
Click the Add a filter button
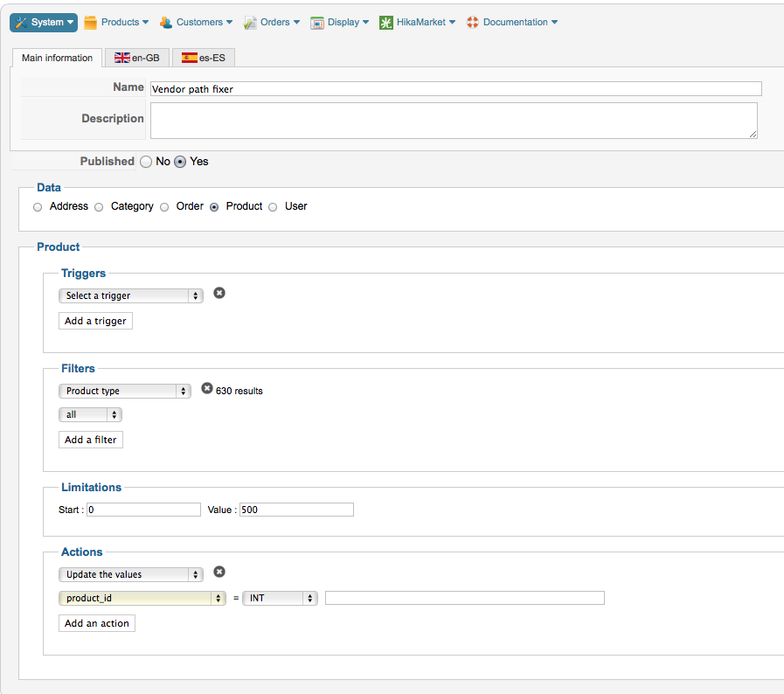click(x=91, y=440)
